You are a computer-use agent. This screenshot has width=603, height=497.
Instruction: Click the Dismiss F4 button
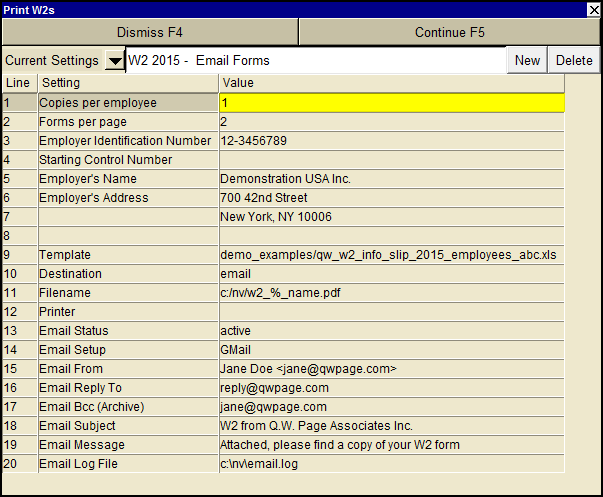tap(150, 32)
